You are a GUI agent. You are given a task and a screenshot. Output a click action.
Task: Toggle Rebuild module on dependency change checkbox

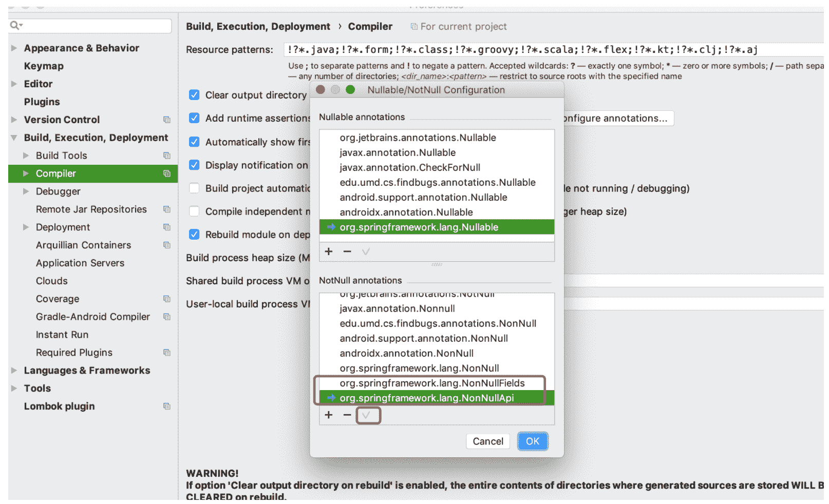[x=194, y=235]
